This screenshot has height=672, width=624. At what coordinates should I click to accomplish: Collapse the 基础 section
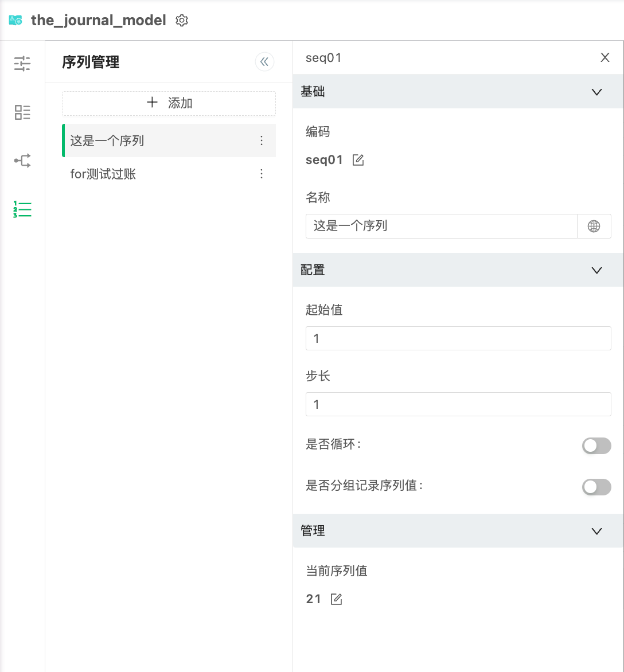click(596, 92)
